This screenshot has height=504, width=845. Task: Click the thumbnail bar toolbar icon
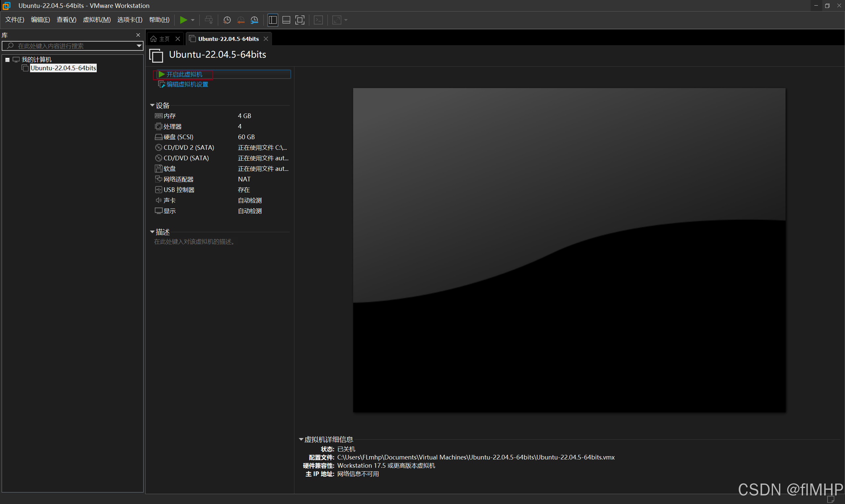pyautogui.click(x=287, y=20)
